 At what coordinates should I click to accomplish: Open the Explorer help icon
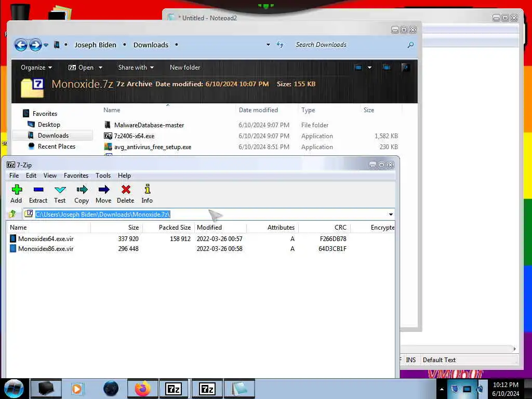(405, 68)
